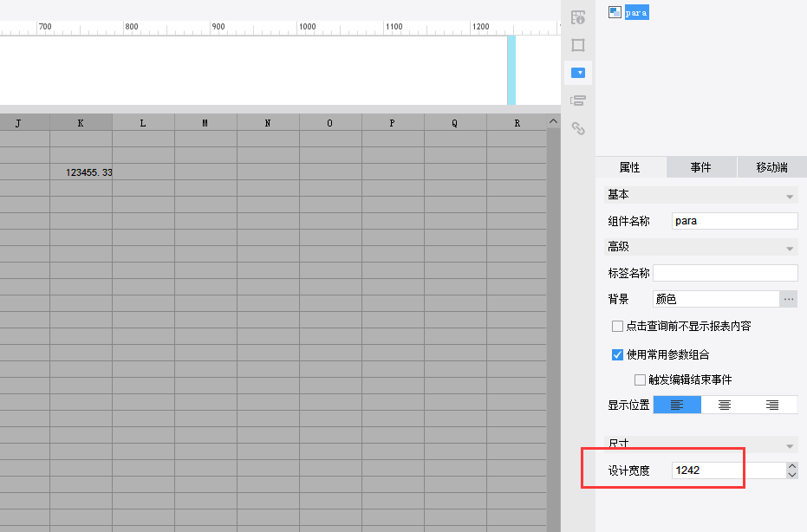Increase 设计宽度 with up arrow
This screenshot has width=807, height=532.
click(792, 466)
